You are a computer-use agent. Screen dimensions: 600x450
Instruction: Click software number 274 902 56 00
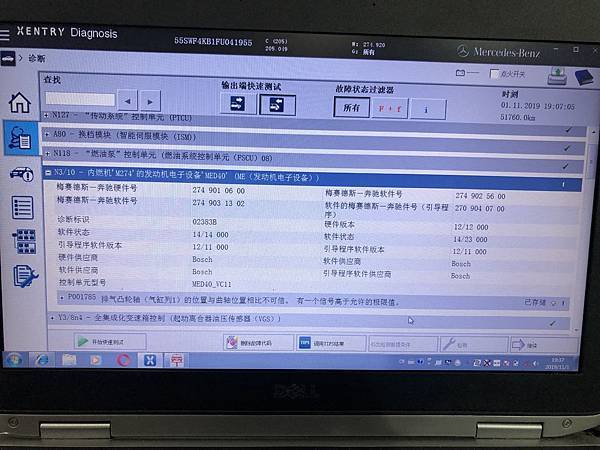(x=480, y=196)
